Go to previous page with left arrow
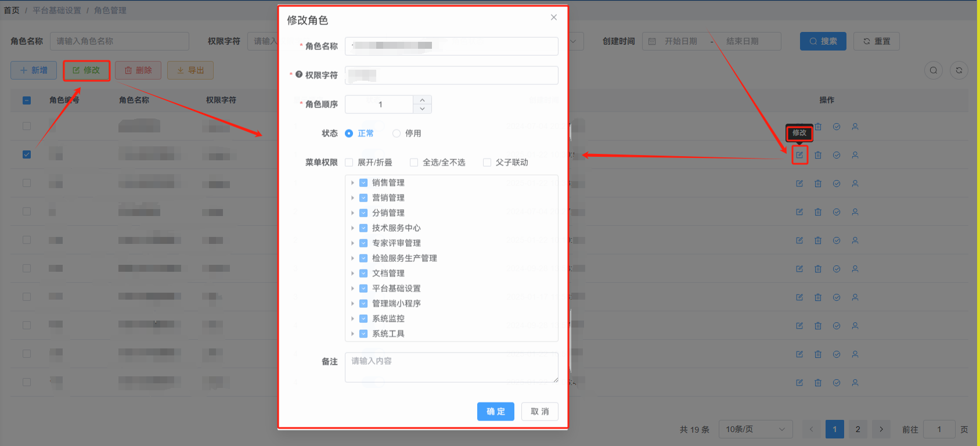980x446 pixels. click(x=812, y=429)
